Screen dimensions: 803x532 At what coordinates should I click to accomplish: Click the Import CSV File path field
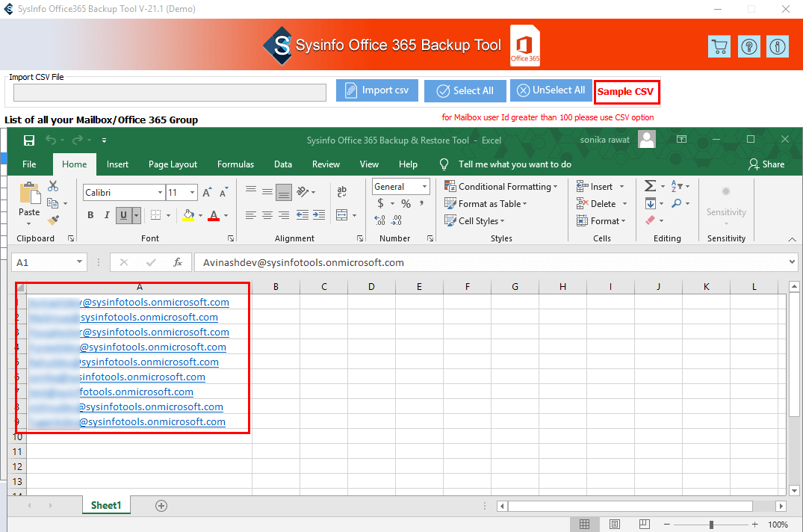(170, 93)
